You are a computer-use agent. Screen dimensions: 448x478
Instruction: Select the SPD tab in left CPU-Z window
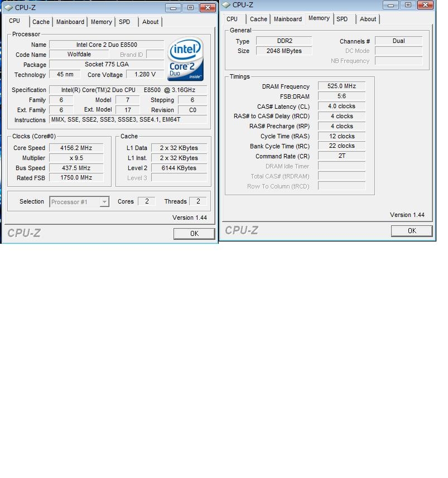pos(124,22)
